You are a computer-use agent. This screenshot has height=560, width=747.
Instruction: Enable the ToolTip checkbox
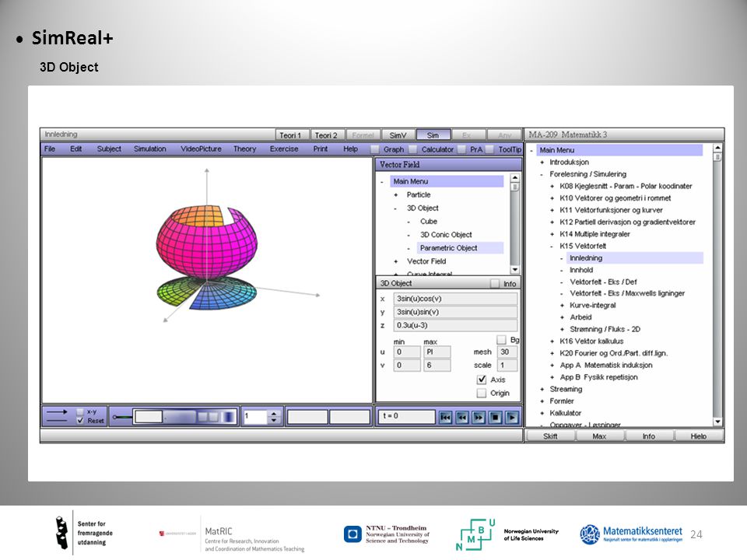[x=489, y=149]
